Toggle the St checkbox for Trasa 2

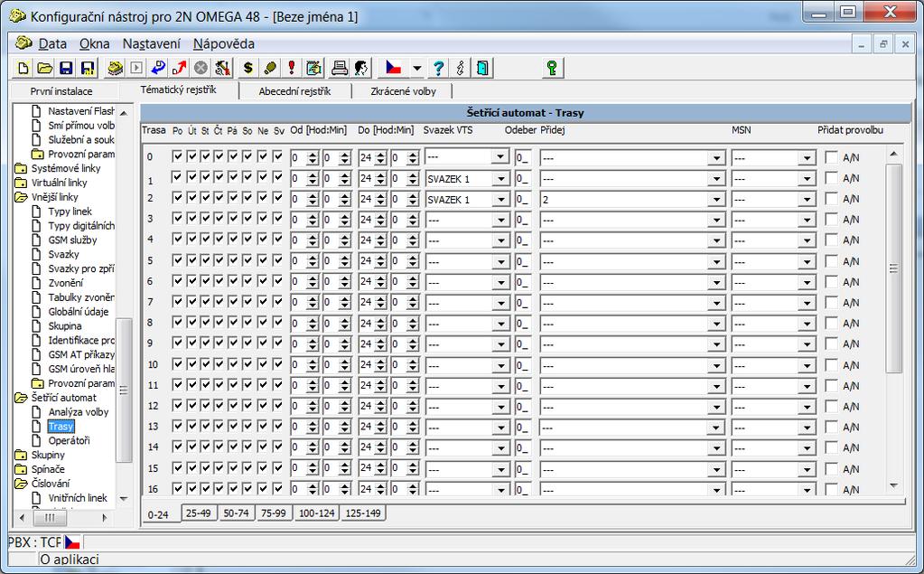(x=205, y=198)
